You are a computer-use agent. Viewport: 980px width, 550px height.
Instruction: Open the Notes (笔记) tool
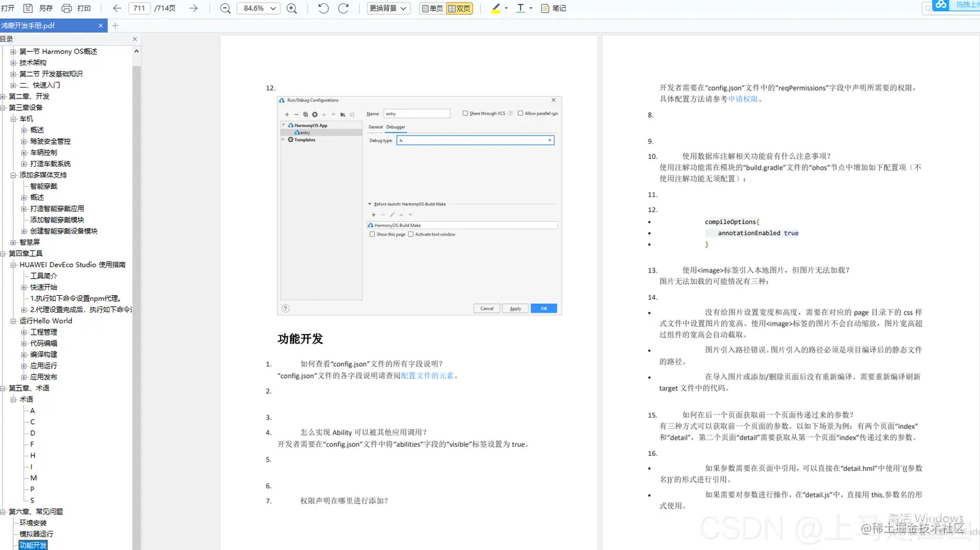point(554,8)
